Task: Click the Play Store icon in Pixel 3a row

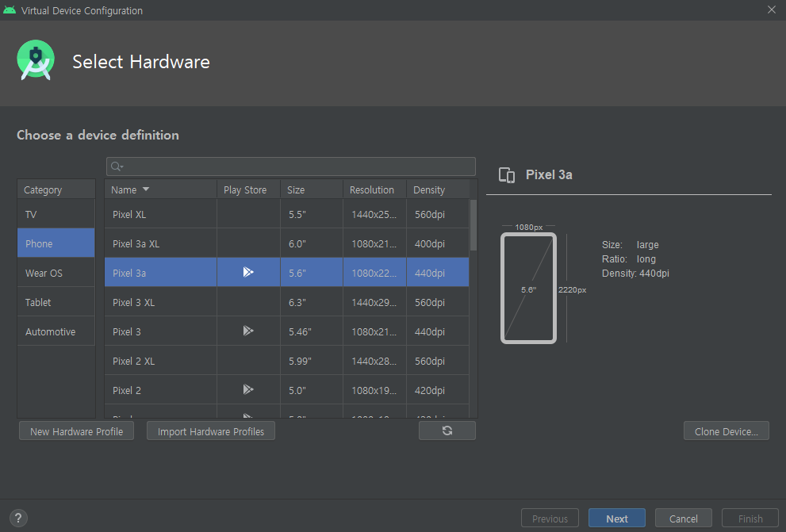Action: point(248,272)
